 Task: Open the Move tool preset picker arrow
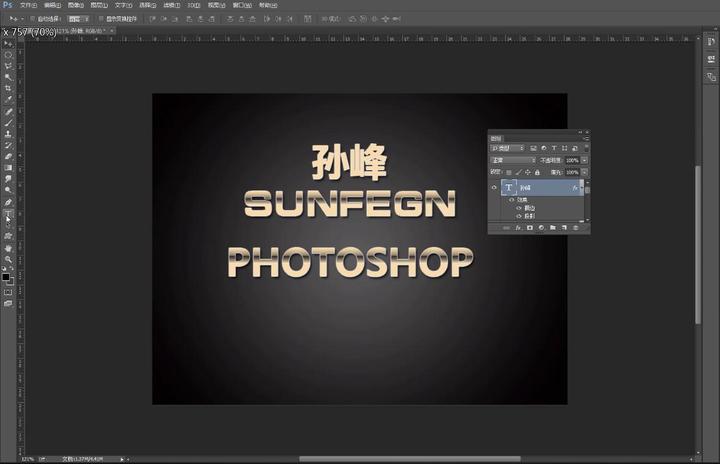22,19
